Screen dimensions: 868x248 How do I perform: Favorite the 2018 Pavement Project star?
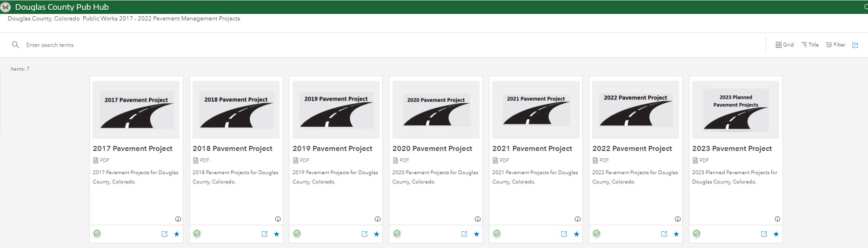276,234
